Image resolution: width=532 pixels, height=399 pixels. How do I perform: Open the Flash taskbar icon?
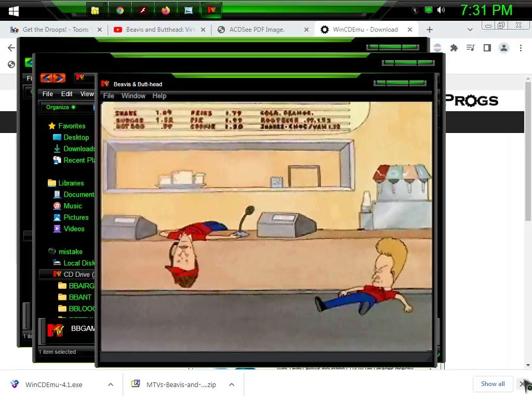click(143, 10)
